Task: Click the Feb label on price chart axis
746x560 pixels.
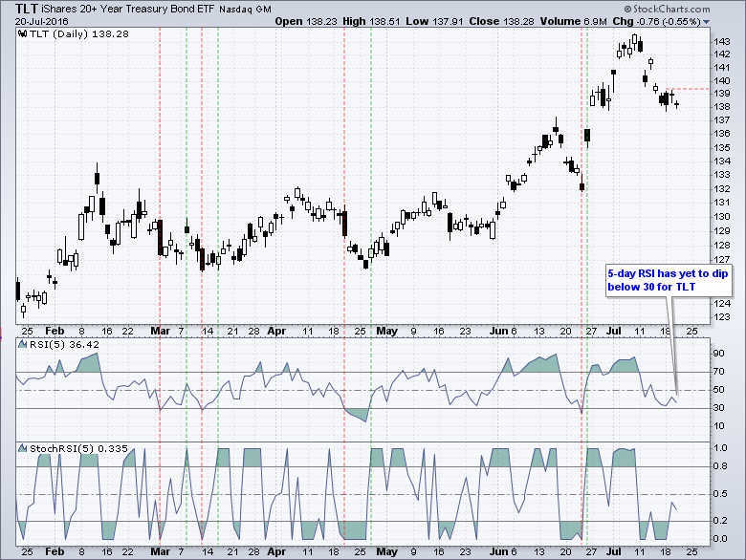Action: 55,331
